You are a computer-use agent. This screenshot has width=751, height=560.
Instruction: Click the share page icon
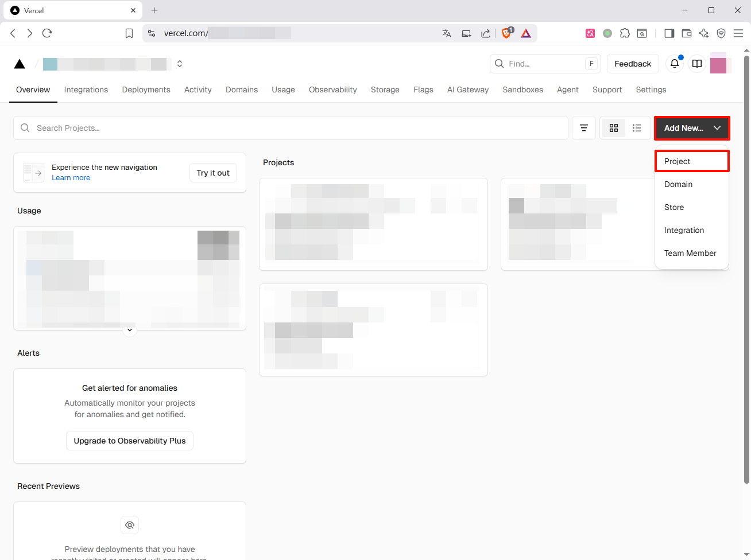click(x=486, y=33)
